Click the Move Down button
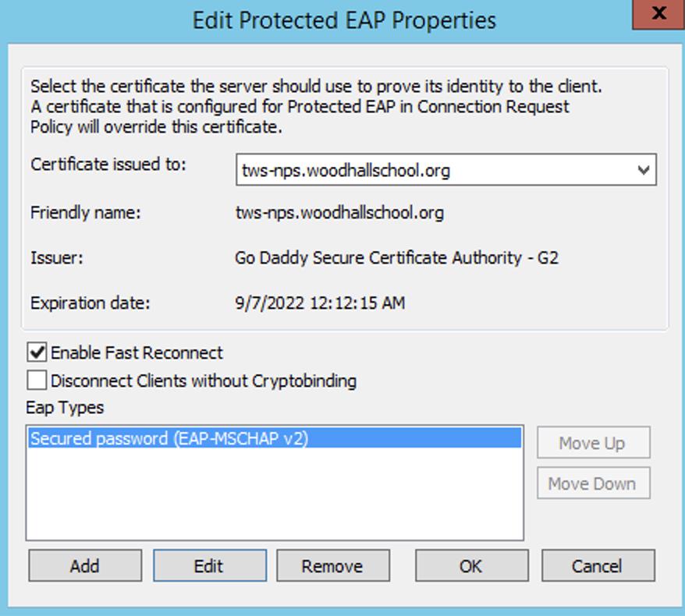The image size is (685, 616). [594, 483]
